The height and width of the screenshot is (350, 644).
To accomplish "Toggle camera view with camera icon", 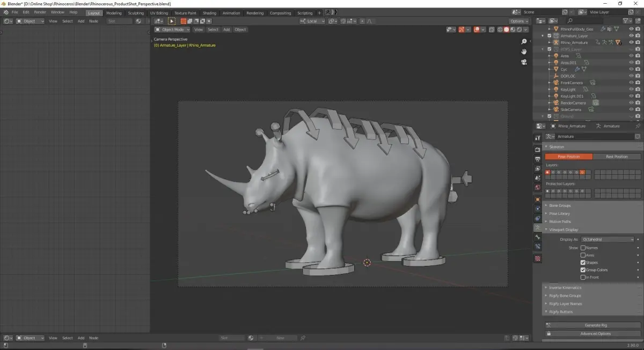I will point(524,62).
